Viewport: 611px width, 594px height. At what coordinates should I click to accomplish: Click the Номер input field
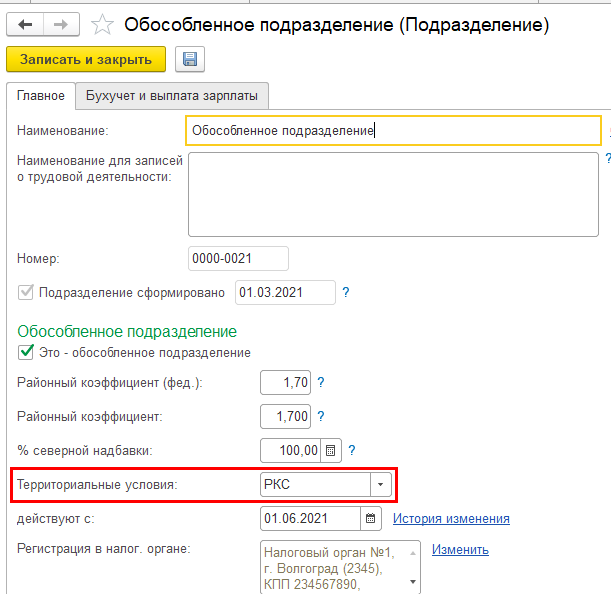[238, 259]
